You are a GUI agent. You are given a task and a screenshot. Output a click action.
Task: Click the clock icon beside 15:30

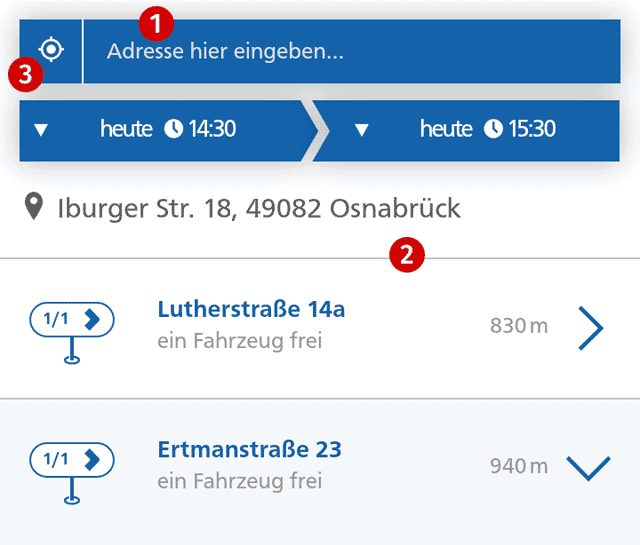click(494, 129)
